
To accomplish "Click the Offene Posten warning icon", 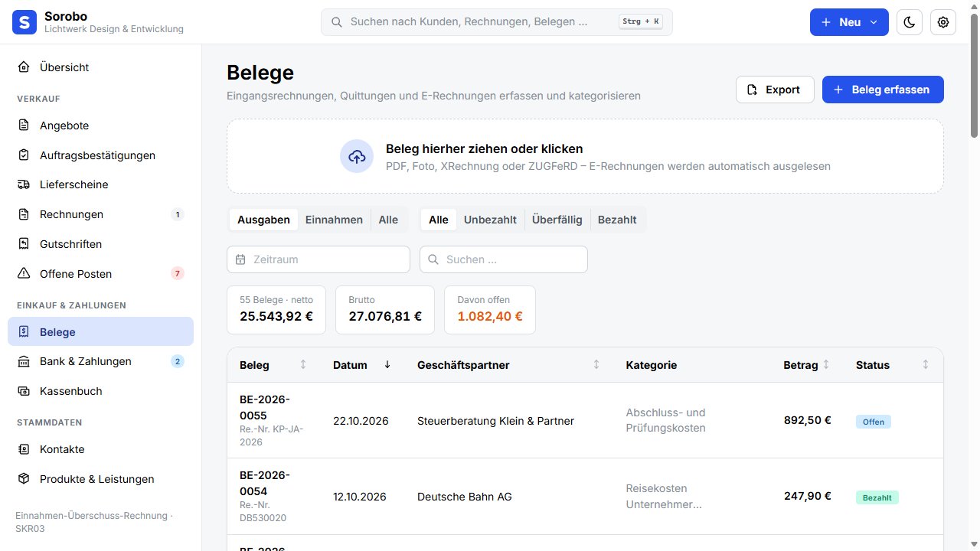I will point(24,274).
